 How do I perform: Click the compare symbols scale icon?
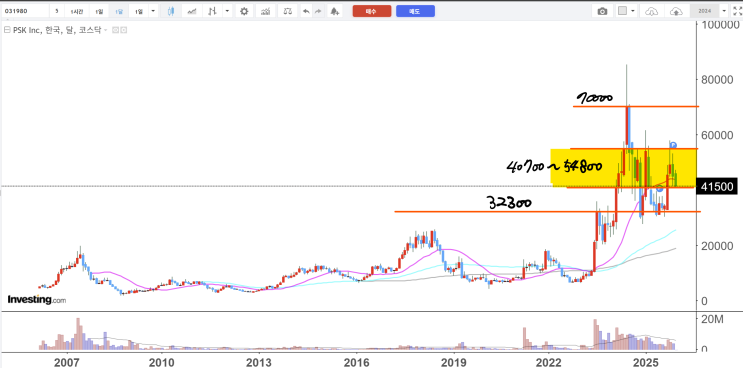288,11
